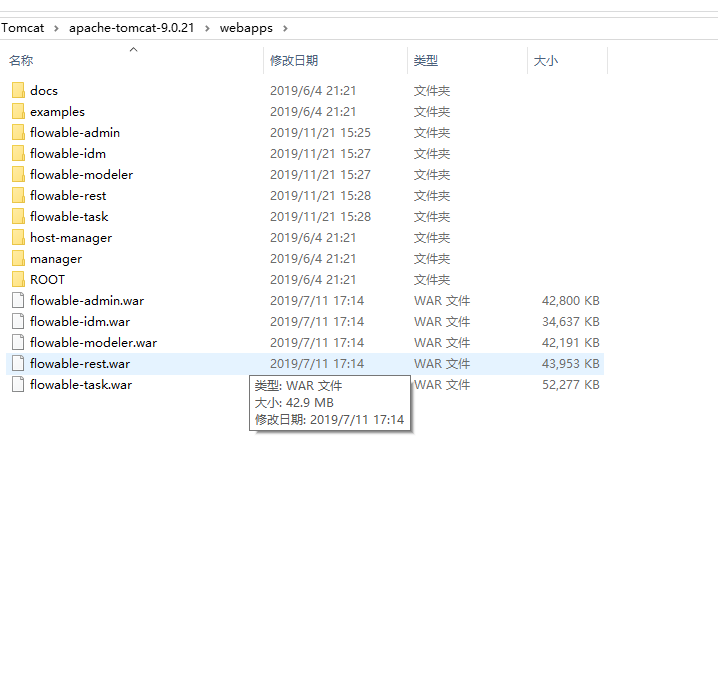This screenshot has width=718, height=696.
Task: Click the 42,191 KB size cell
Action: click(x=571, y=343)
